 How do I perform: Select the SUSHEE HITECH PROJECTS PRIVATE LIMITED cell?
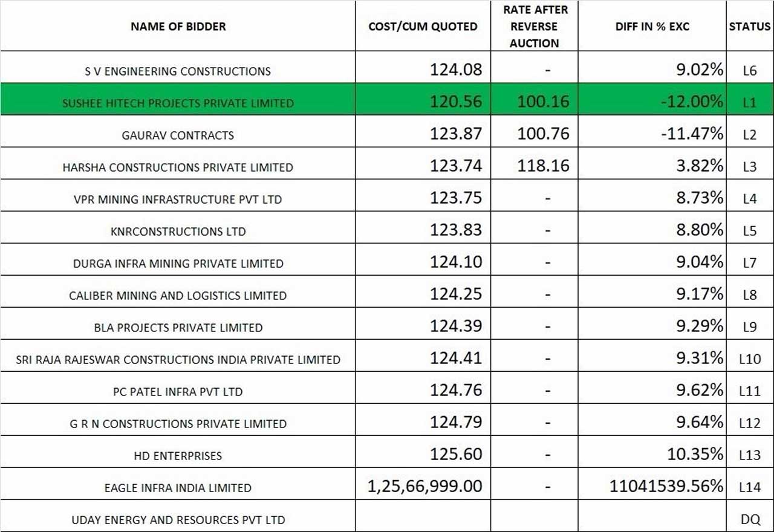click(x=178, y=103)
